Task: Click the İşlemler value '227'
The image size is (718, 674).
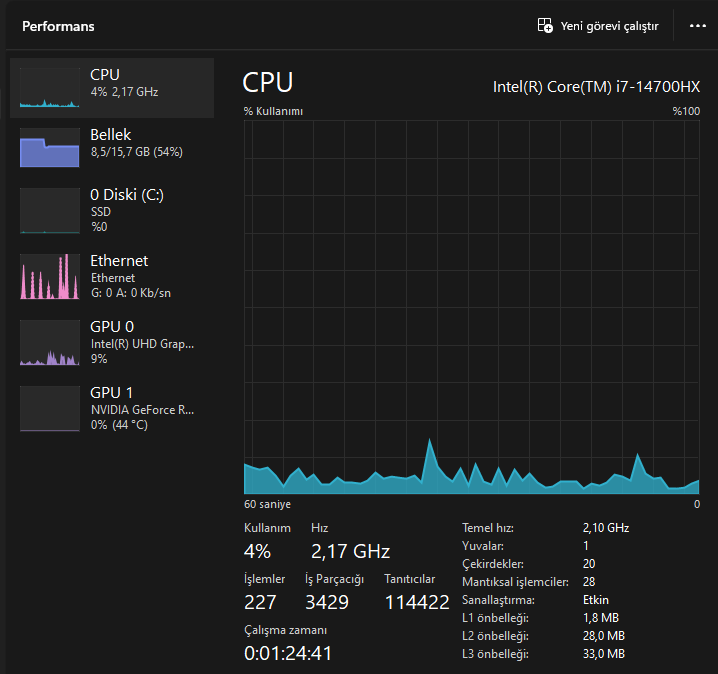Action: coord(260,602)
